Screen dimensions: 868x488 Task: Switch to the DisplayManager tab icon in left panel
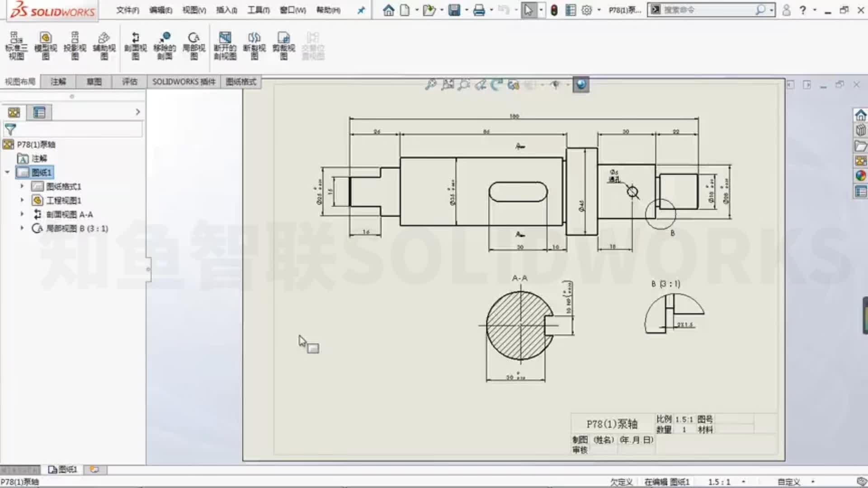point(39,112)
